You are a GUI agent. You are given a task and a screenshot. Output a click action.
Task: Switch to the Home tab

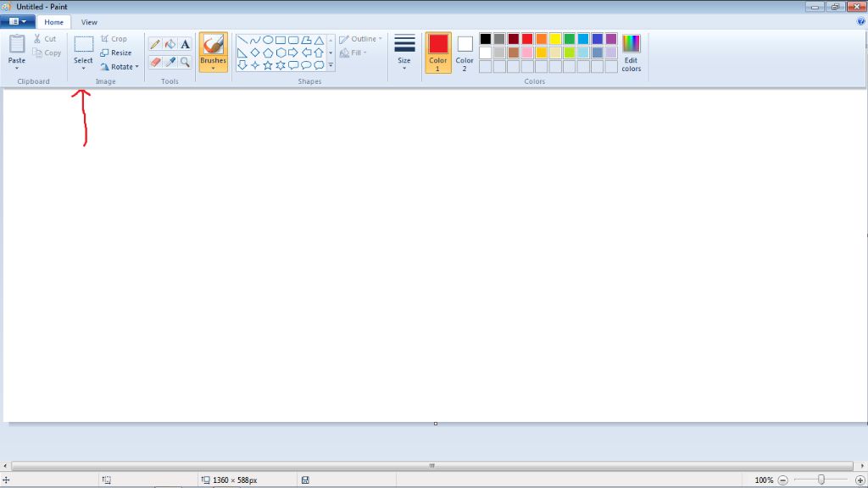(x=53, y=22)
